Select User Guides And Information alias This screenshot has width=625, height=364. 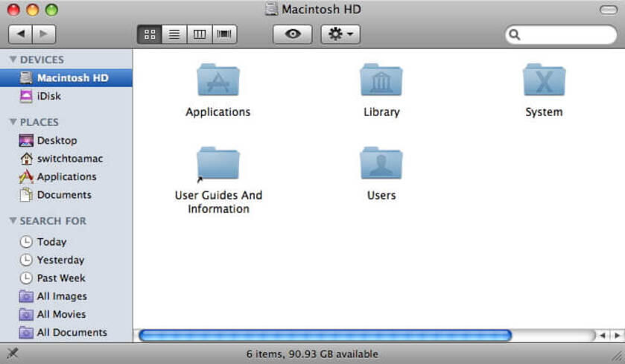point(218,164)
